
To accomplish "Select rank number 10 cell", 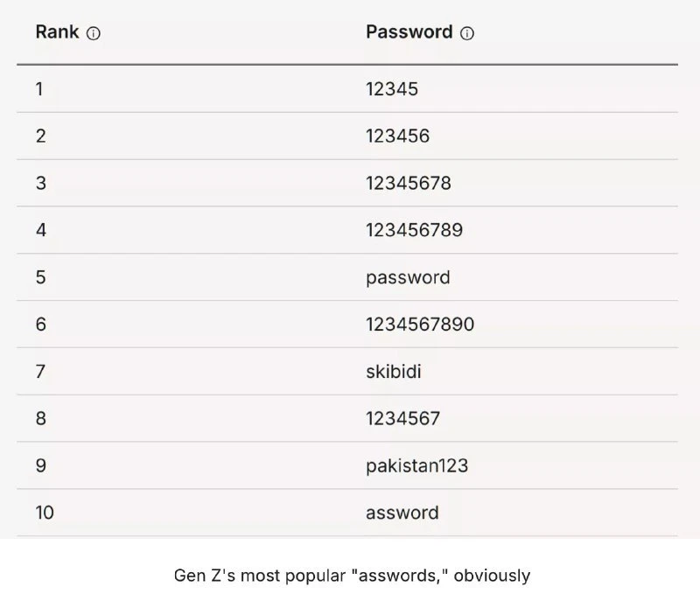I will [x=45, y=513].
